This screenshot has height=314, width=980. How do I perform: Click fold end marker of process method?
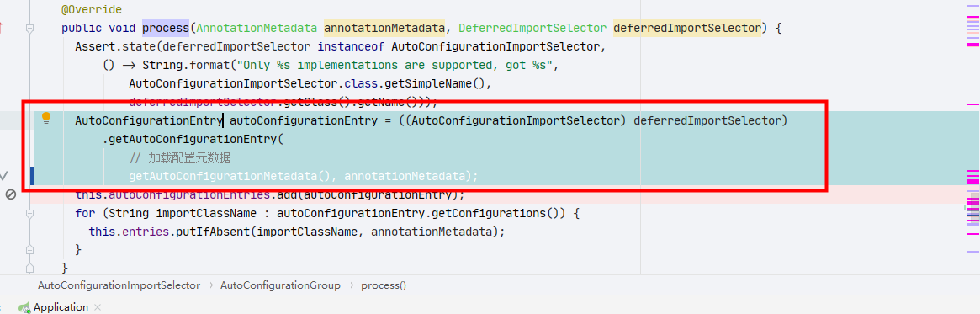coord(29,268)
